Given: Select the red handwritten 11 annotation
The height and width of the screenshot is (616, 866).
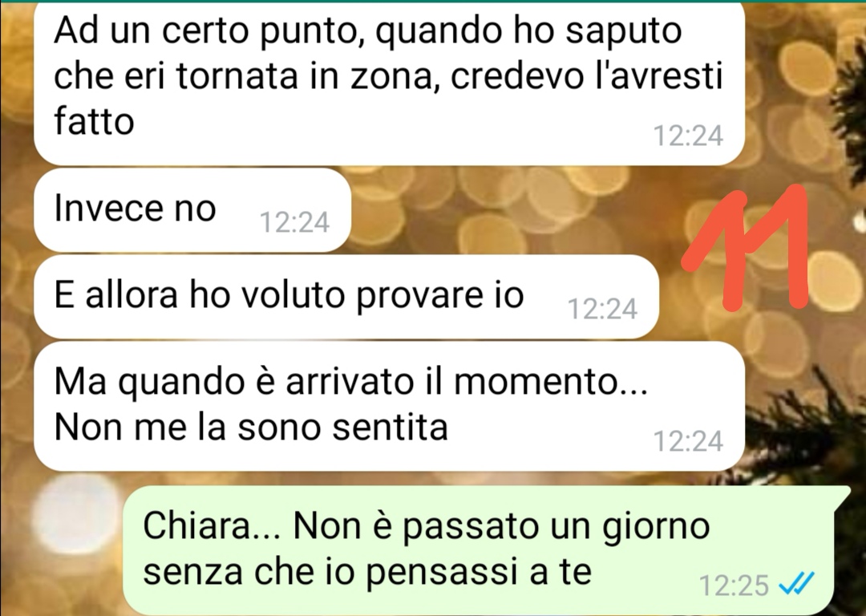Looking at the screenshot, I should (746, 247).
